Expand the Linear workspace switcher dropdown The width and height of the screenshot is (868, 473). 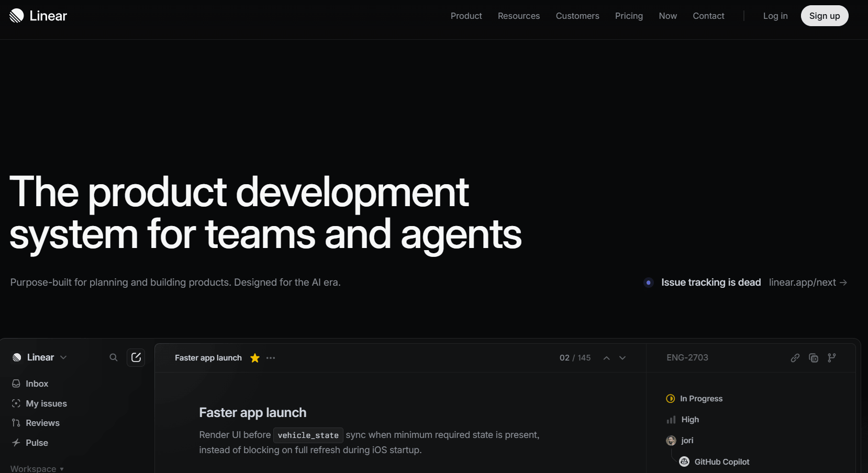click(x=63, y=357)
